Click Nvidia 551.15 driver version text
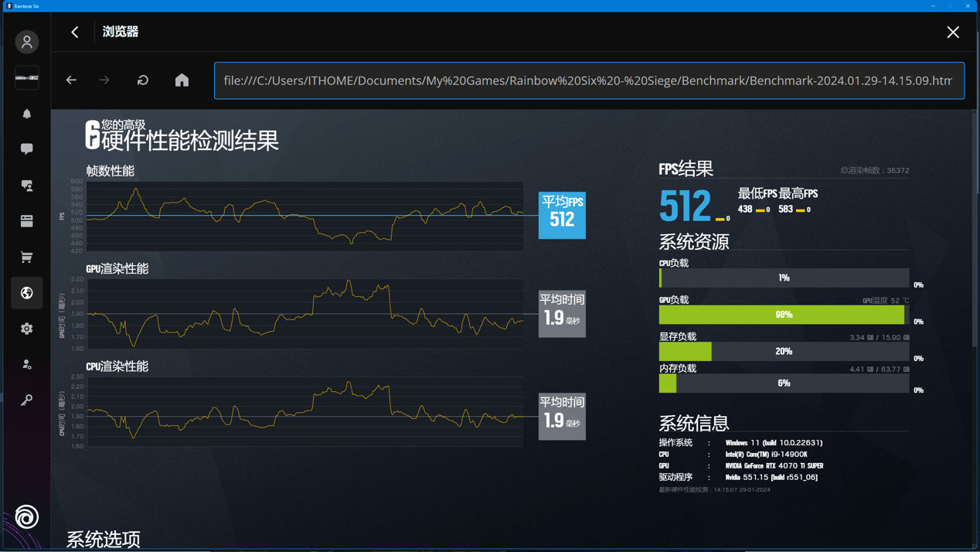 771,477
